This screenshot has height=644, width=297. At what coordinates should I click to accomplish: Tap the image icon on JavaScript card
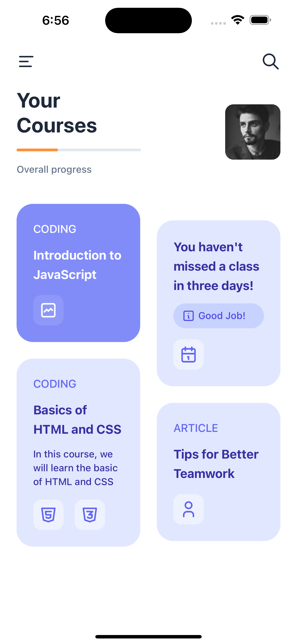point(48,310)
